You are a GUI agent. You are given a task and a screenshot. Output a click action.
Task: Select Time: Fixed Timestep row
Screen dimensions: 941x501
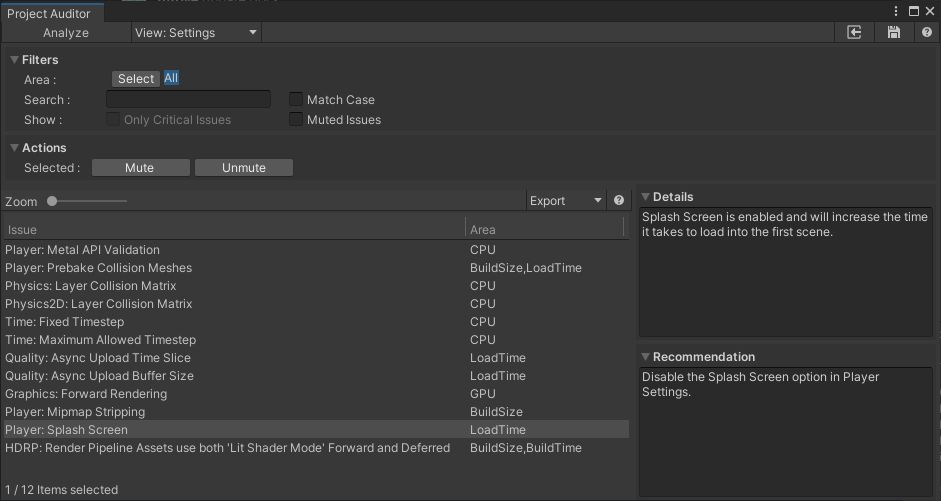coord(316,322)
